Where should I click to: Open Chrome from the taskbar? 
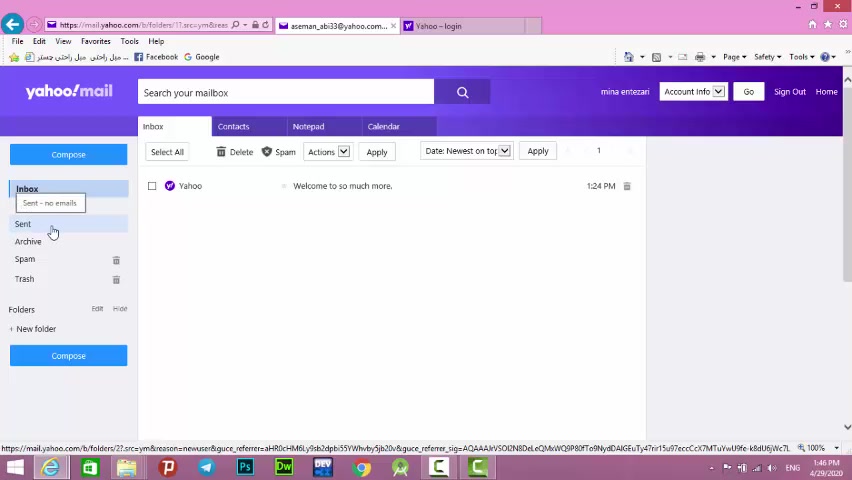[361, 467]
